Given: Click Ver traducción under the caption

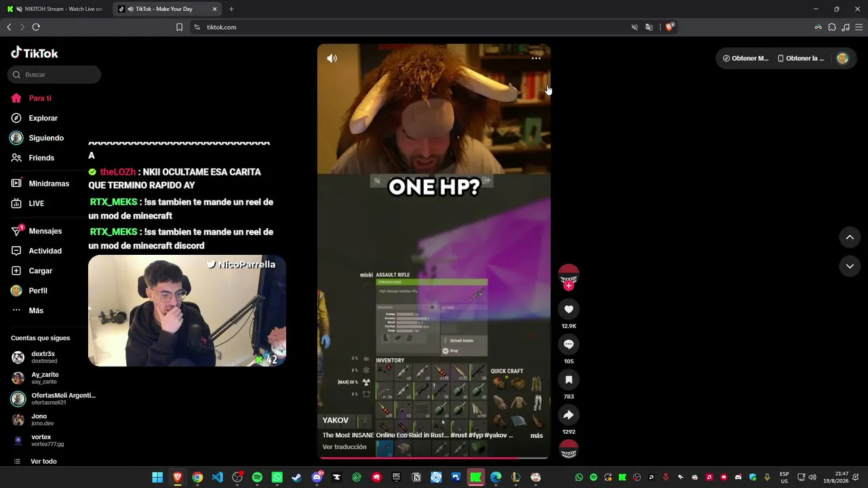Looking at the screenshot, I should pos(344,447).
